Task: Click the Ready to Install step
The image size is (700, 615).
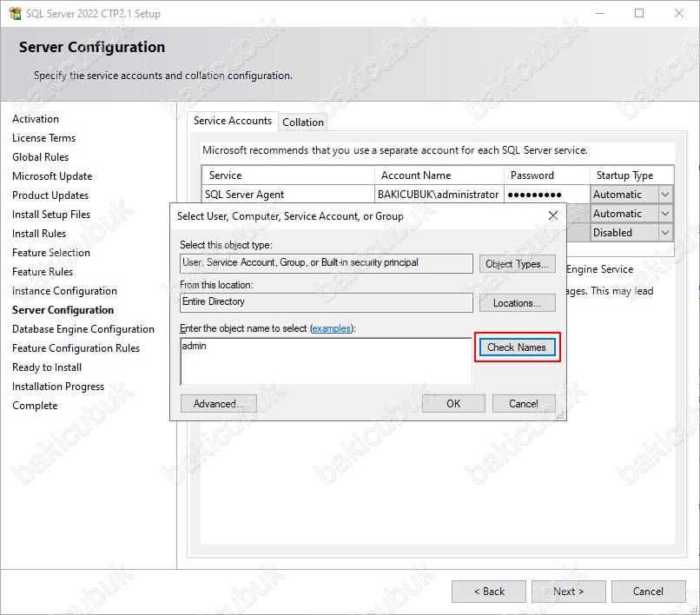Action: pyautogui.click(x=47, y=367)
